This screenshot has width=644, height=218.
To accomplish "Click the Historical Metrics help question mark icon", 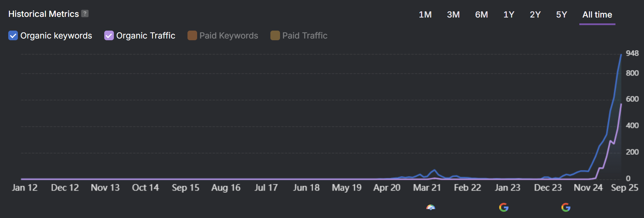I will pos(85,14).
